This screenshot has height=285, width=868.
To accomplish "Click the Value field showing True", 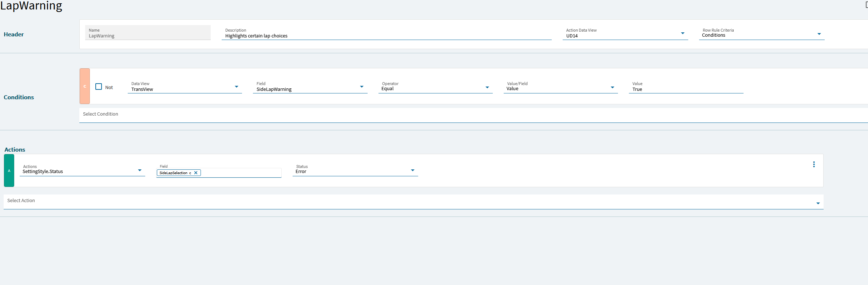I will pos(686,87).
